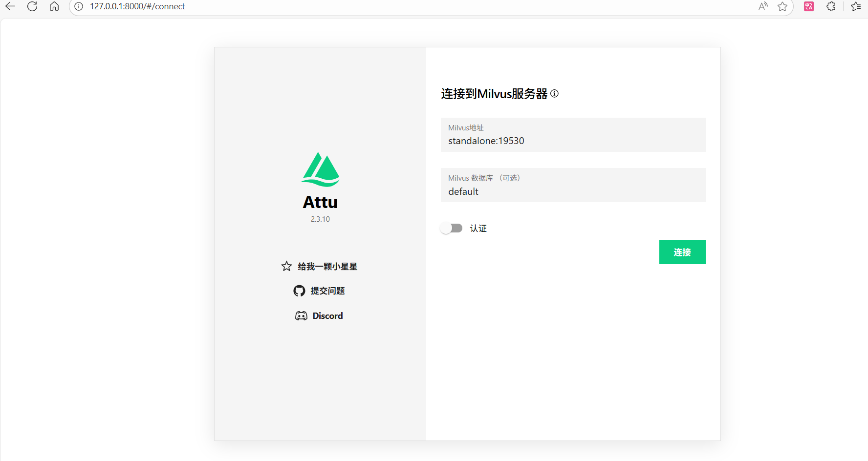The height and width of the screenshot is (461, 868).
Task: Click star icon beside 给我一颗小星星
Action: 286,266
